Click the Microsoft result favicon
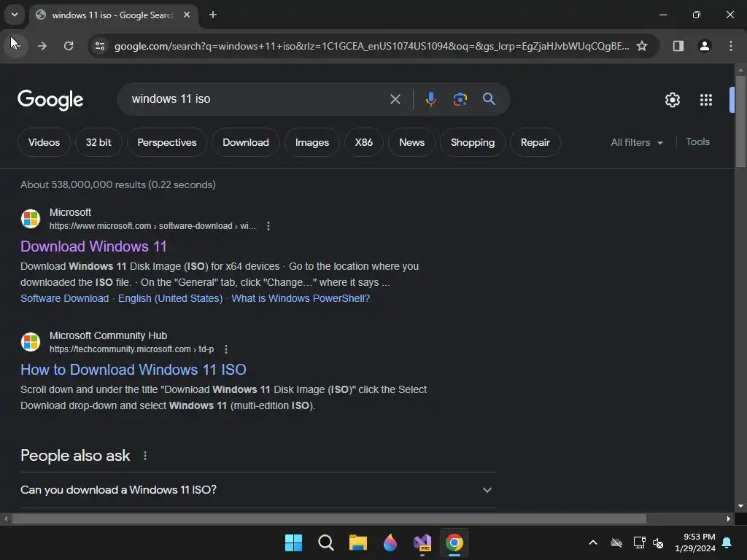Screen dimensions: 747x560 pyautogui.click(x=31, y=219)
